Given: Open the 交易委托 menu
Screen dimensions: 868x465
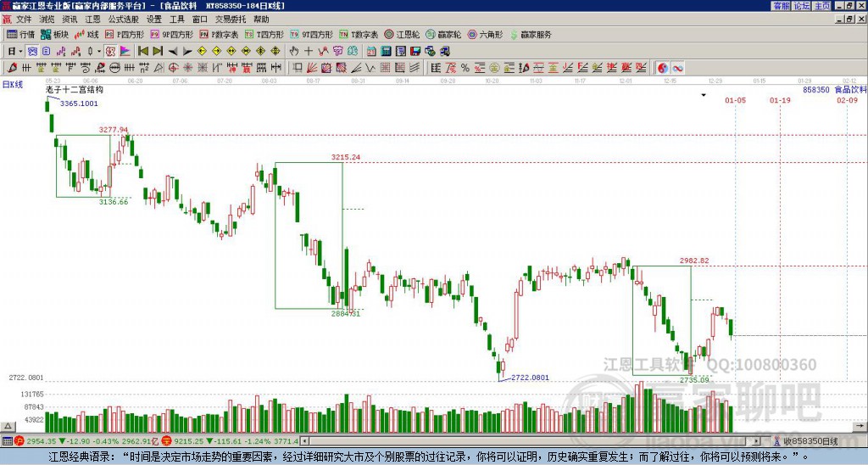Looking at the screenshot, I should tap(231, 20).
